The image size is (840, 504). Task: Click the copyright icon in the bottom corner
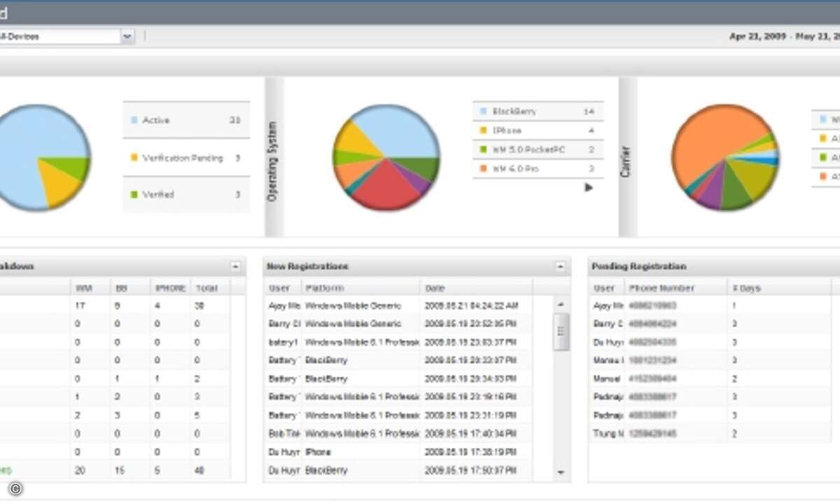[x=15, y=489]
